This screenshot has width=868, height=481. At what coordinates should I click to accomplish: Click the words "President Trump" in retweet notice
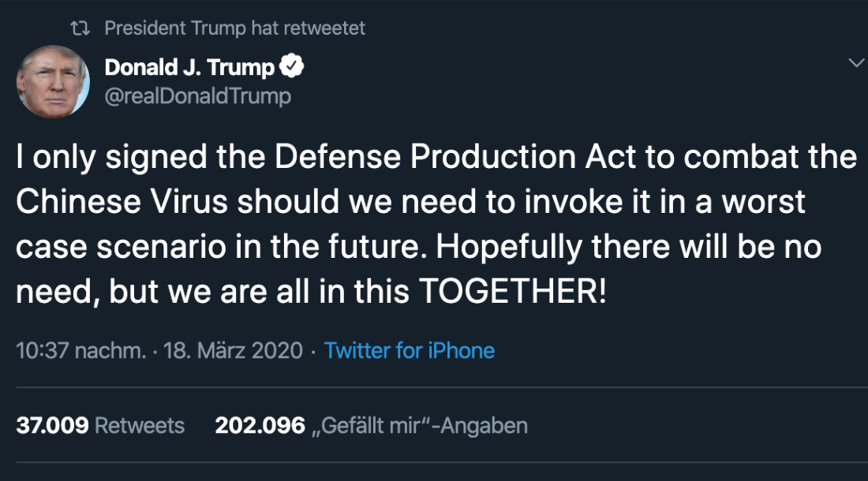pos(174,29)
